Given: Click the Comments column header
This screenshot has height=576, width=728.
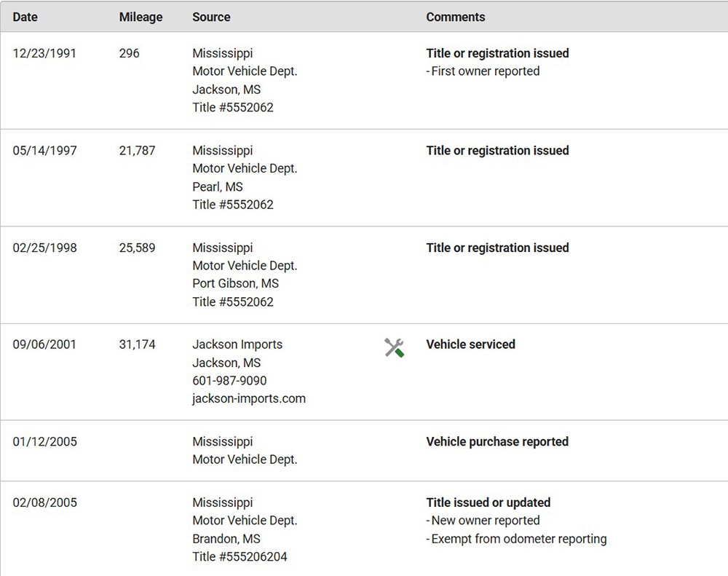Looking at the screenshot, I should (x=455, y=17).
